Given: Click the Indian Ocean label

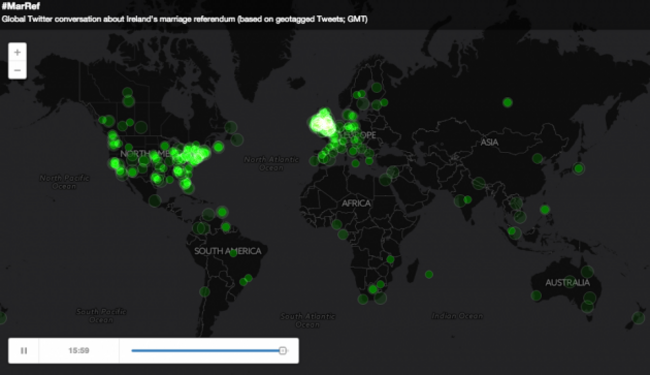Looking at the screenshot, I should [457, 316].
